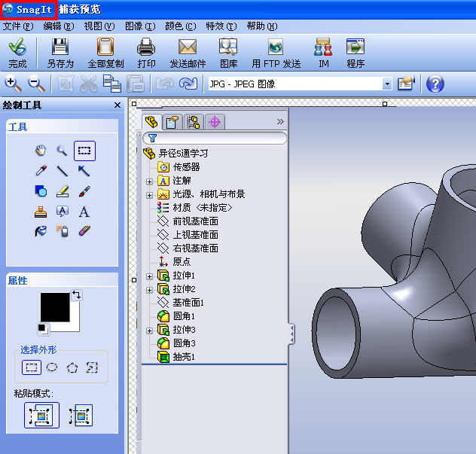Viewport: 476px width, 454px height.
Task: Select the first paste mode option
Action: point(41,415)
